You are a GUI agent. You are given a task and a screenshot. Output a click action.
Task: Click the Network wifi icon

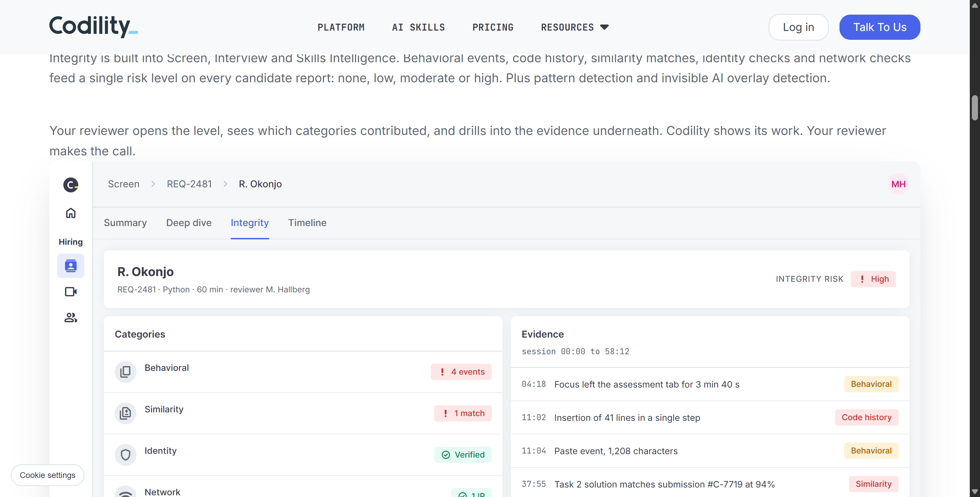point(126,492)
